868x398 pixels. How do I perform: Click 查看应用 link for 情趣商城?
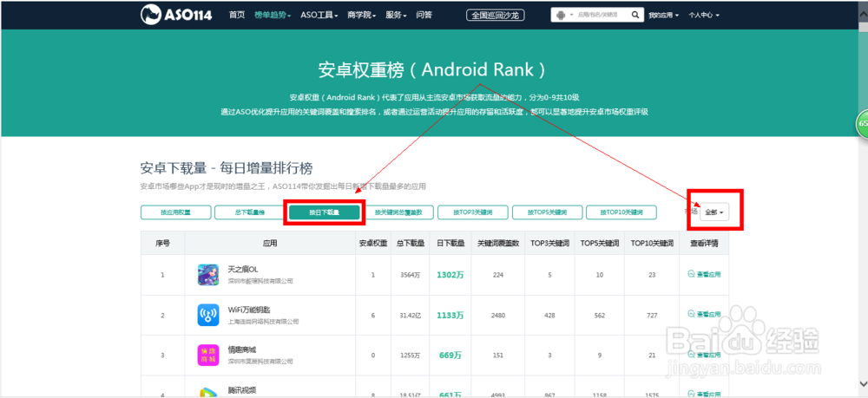tap(704, 355)
